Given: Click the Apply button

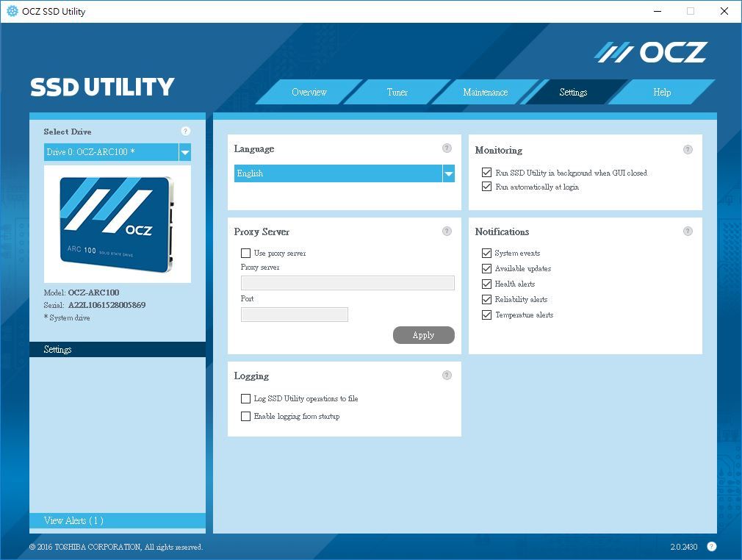Looking at the screenshot, I should coord(423,335).
